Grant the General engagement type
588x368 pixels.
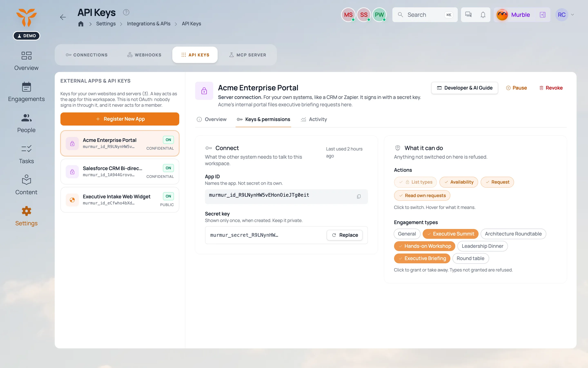(407, 234)
